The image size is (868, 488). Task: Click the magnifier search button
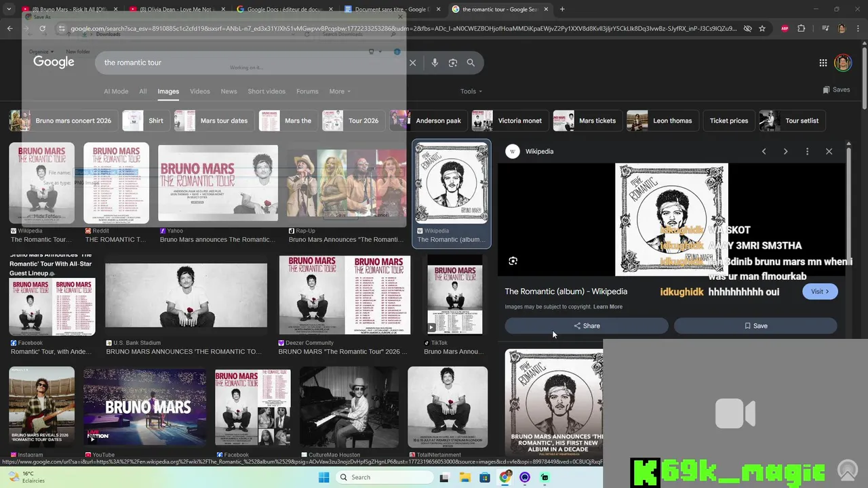(471, 62)
